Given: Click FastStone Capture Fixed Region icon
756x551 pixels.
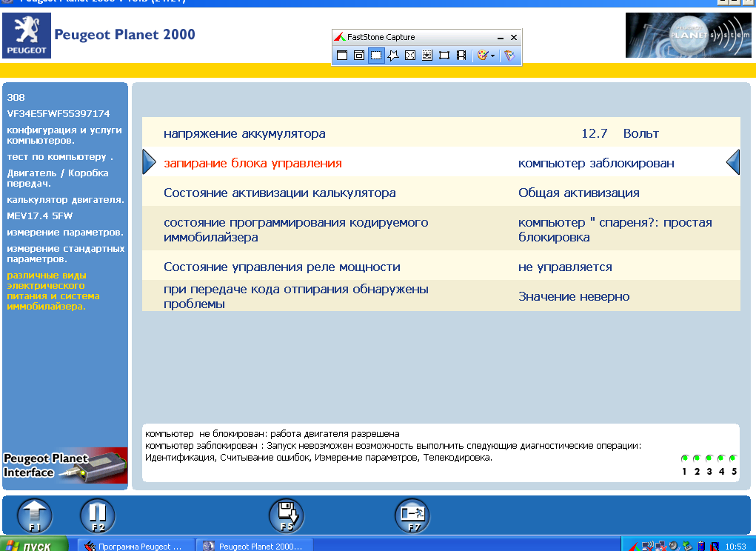Looking at the screenshot, I should [444, 56].
